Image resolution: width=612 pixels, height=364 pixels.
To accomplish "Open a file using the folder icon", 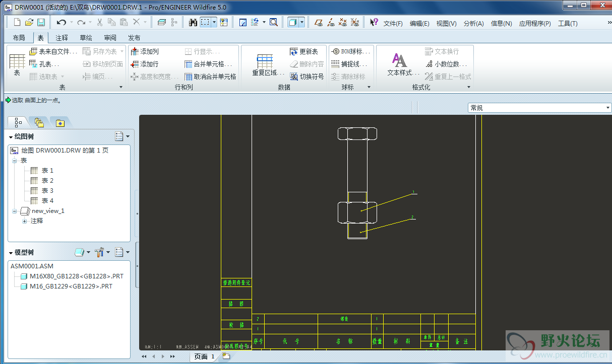I will click(29, 22).
